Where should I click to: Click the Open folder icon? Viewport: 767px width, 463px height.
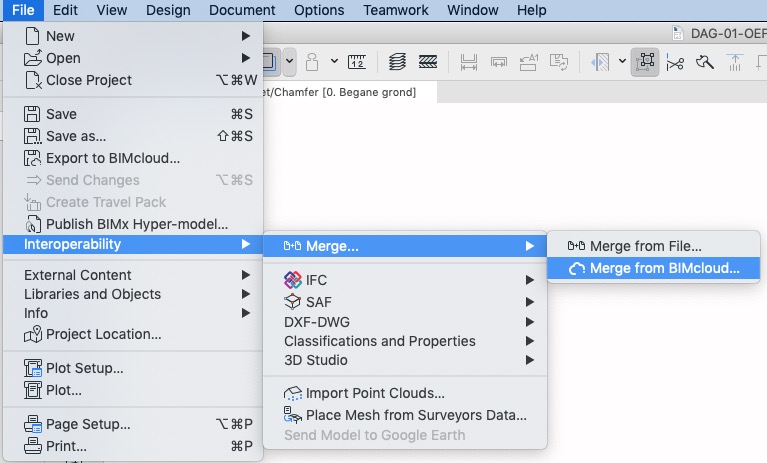click(x=33, y=58)
